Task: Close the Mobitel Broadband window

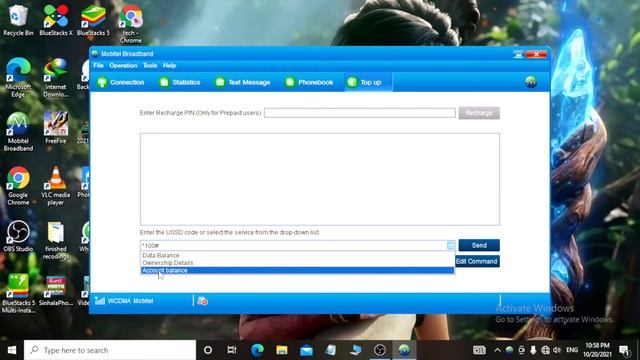Action: pyautogui.click(x=536, y=54)
